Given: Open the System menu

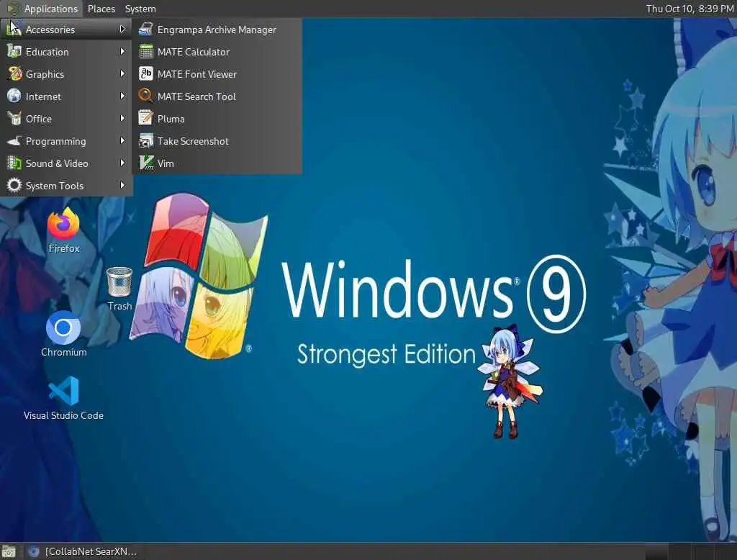Looking at the screenshot, I should (x=140, y=9).
